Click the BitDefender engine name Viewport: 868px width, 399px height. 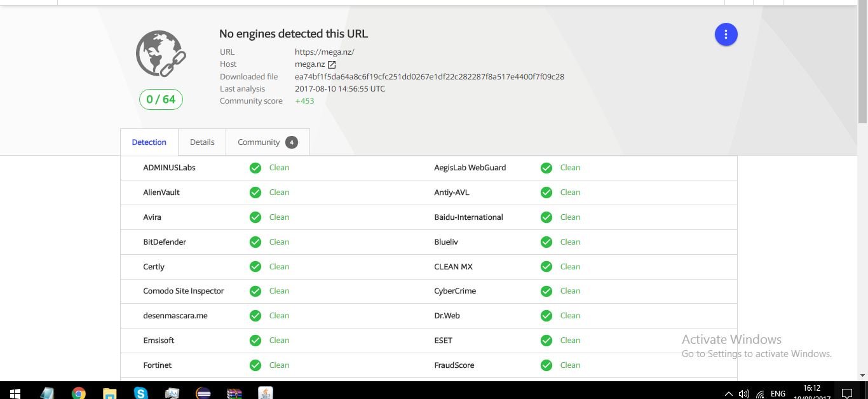click(x=165, y=242)
